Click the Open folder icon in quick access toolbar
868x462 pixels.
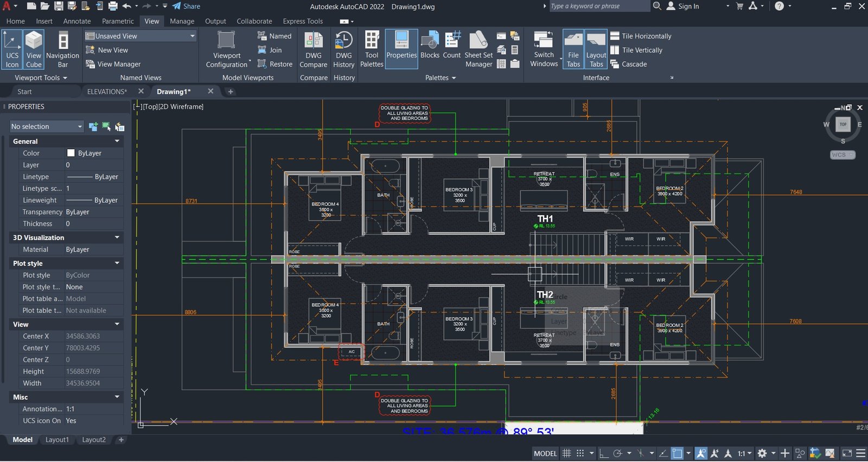pos(45,6)
